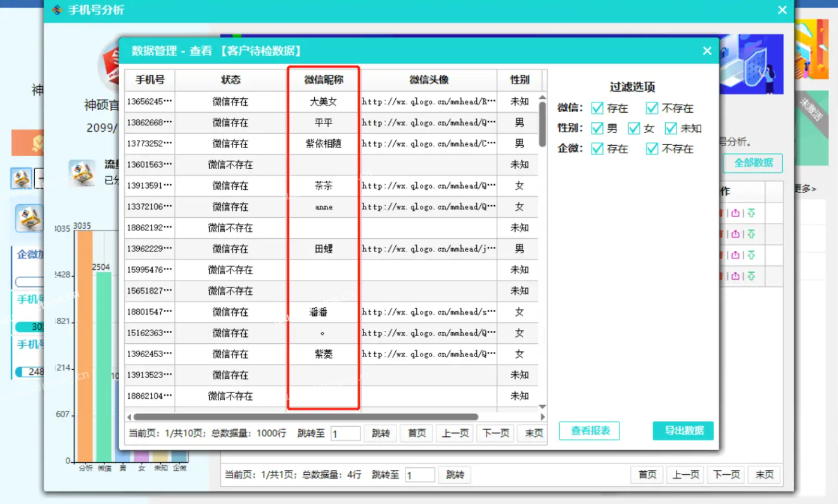Go to 首页 in 数据管理 dialog
The width and height of the screenshot is (838, 504).
coord(417,433)
